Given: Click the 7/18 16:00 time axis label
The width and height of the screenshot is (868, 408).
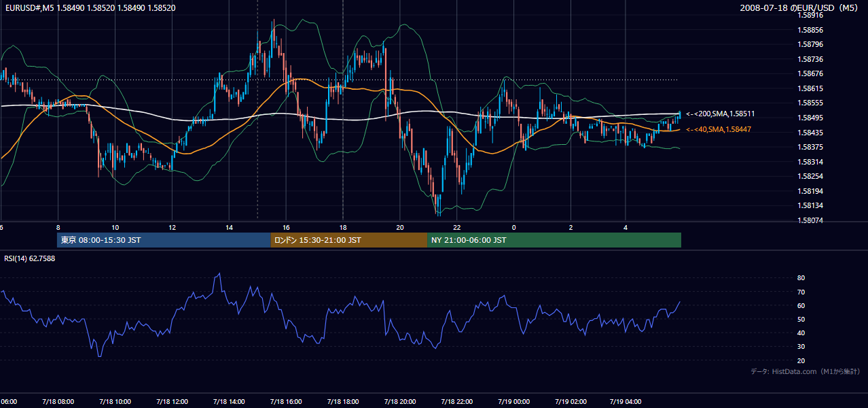Looking at the screenshot, I should pos(286,401).
